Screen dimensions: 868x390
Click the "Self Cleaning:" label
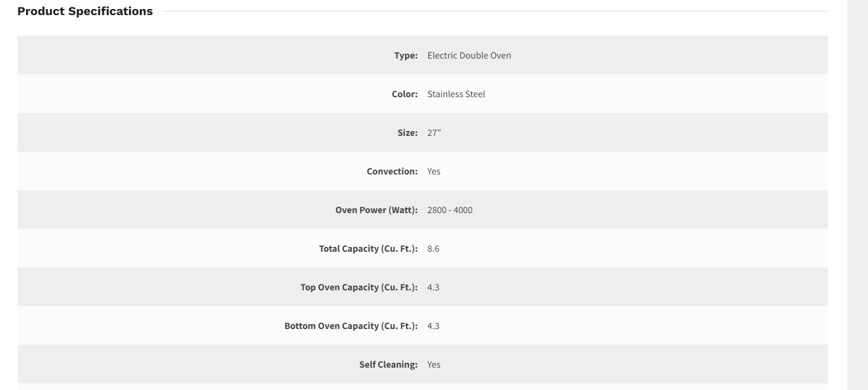coord(388,365)
